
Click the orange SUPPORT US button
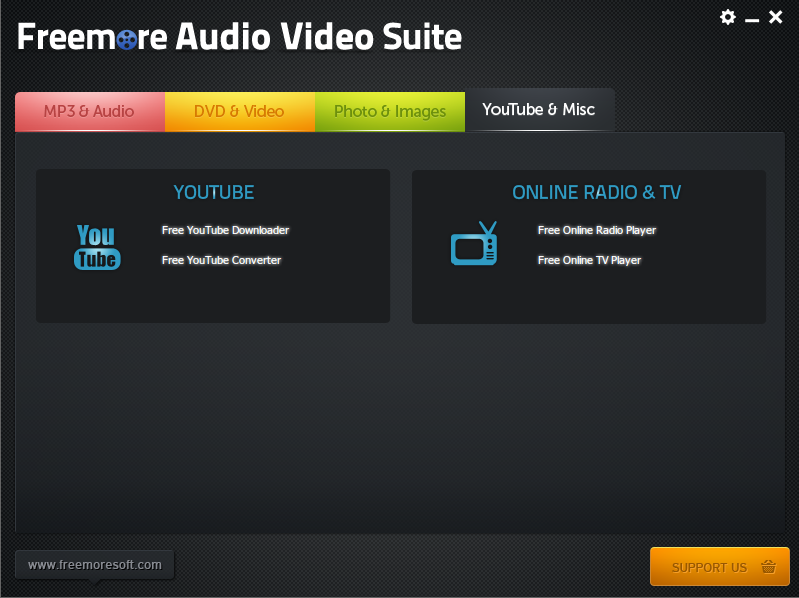[x=720, y=566]
